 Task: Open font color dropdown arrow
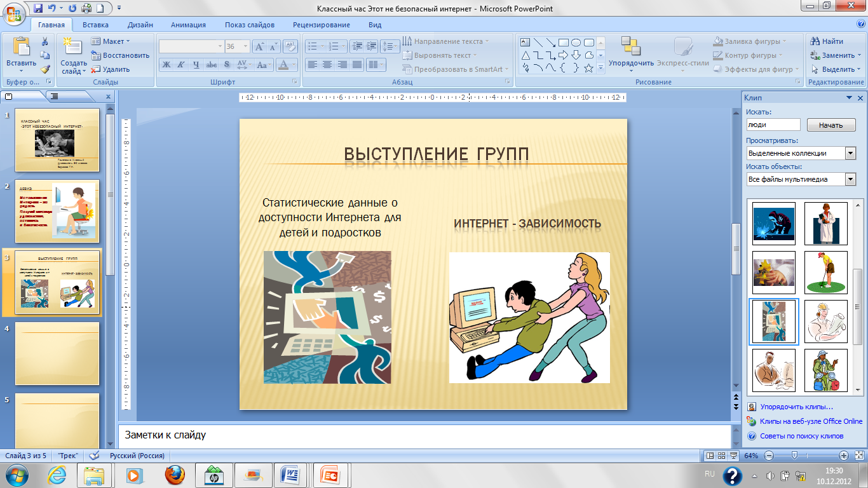(294, 65)
